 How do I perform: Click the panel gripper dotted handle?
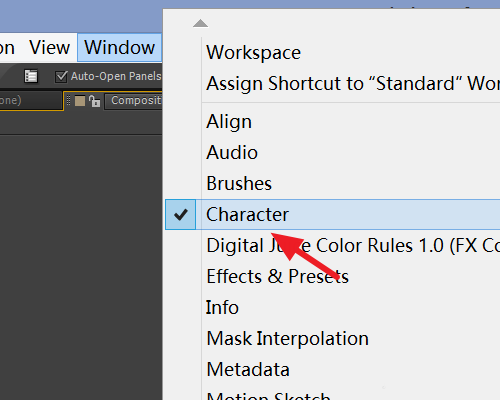pos(69,101)
